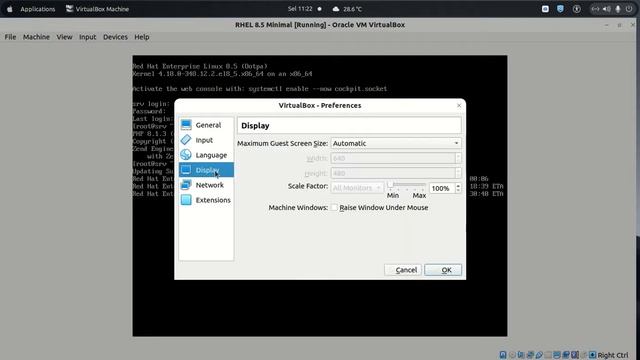
Task: Open the Machine menu
Action: (36, 37)
